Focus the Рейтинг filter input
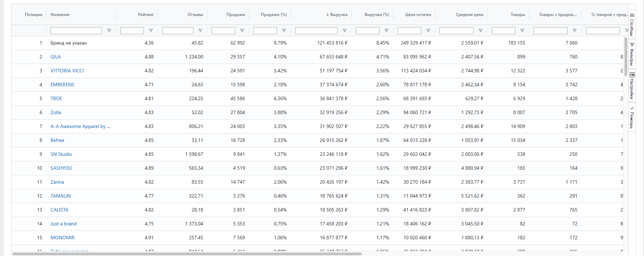Screen dimensions: 644x256 [x=132, y=31]
